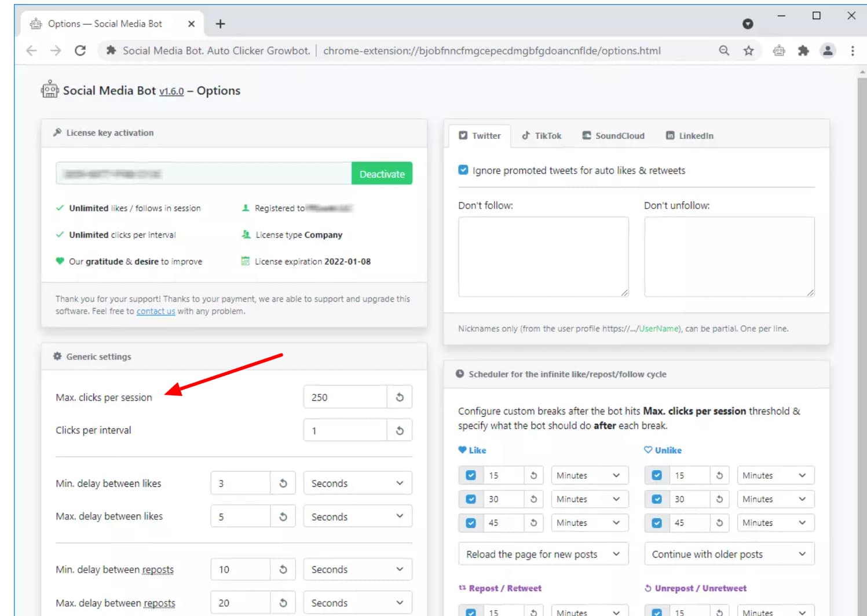Click inside the Don't follow text area
Image resolution: width=867 pixels, height=616 pixels.
[543, 256]
